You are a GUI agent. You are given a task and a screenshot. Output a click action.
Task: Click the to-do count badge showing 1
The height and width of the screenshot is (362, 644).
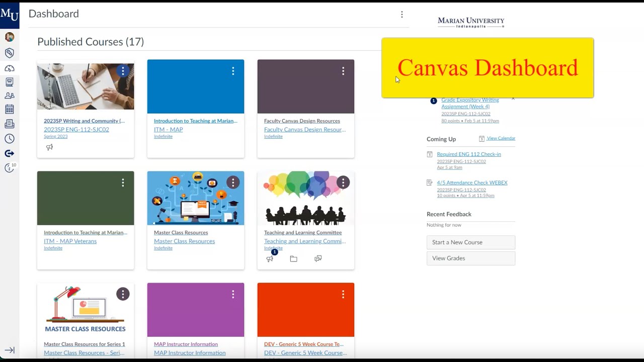coord(434,101)
